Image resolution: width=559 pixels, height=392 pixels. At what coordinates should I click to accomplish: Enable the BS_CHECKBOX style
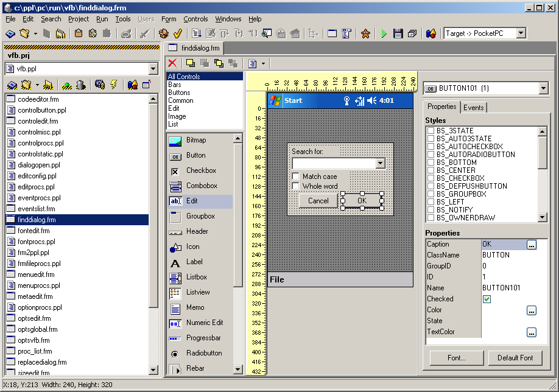click(431, 178)
